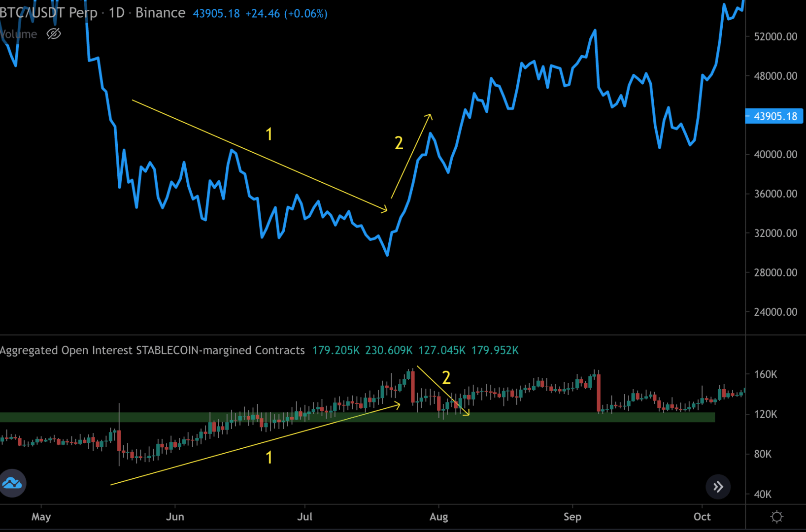Click the 52000.00 price axis label

pyautogui.click(x=775, y=36)
